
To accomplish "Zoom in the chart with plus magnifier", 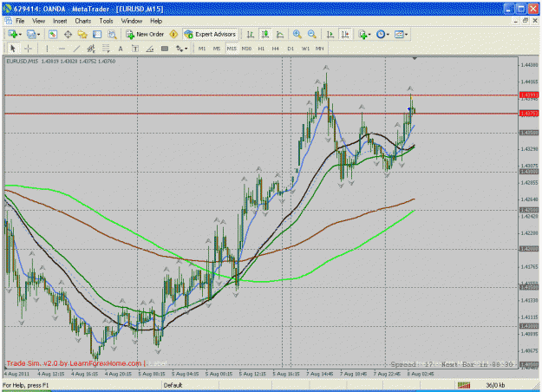I will point(297,34).
